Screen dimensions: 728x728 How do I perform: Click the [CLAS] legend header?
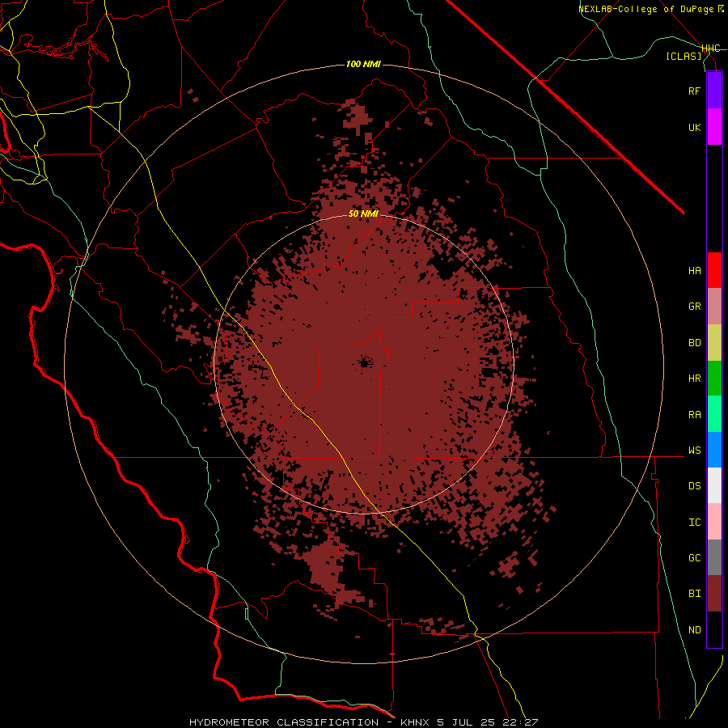(684, 56)
